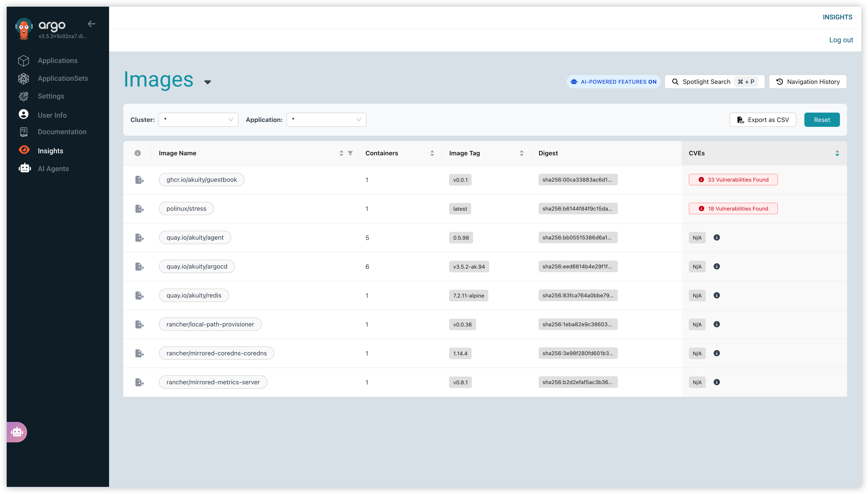868x494 pixels.
Task: Click the digest sha256:00ca33883ac6d1...
Action: pos(578,180)
